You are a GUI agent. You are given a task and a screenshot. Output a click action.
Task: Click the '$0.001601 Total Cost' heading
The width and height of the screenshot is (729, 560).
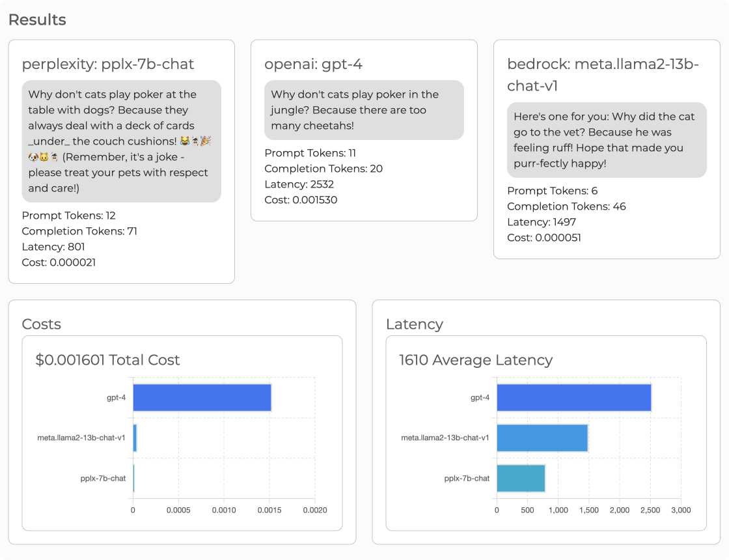107,360
